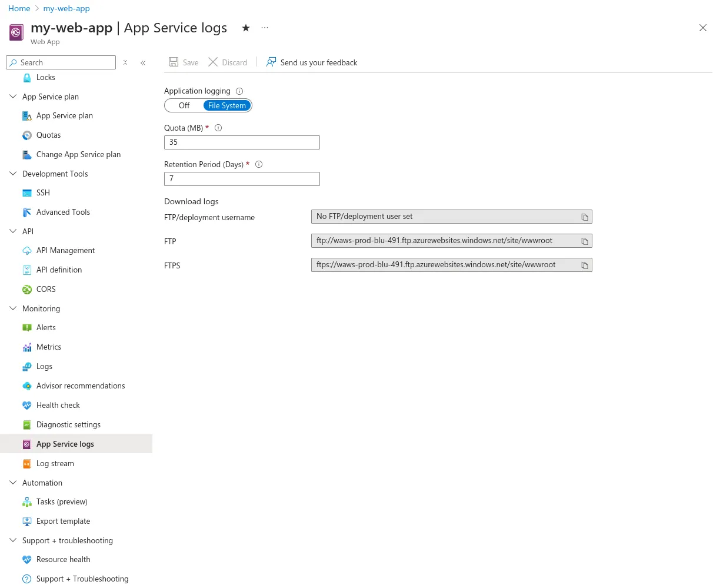The width and height of the screenshot is (723, 588).
Task: Click the FTPS URL text field
Action: pyautogui.click(x=451, y=265)
